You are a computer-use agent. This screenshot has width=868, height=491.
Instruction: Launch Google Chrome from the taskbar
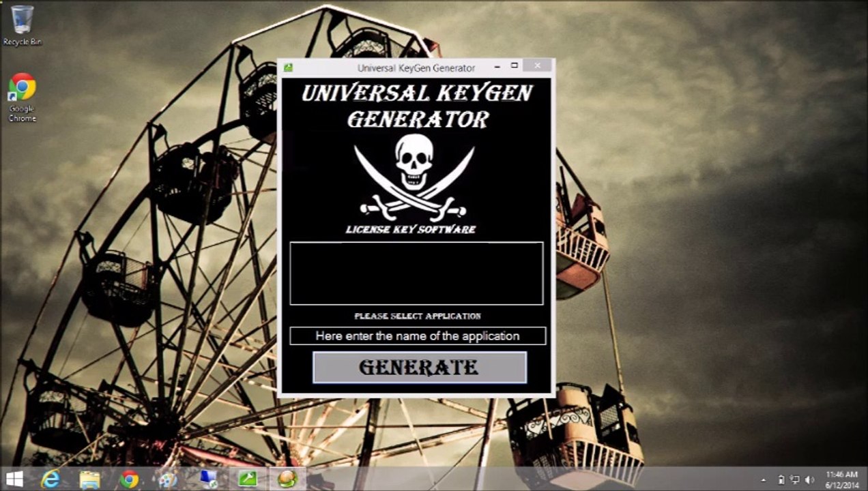[x=129, y=479]
